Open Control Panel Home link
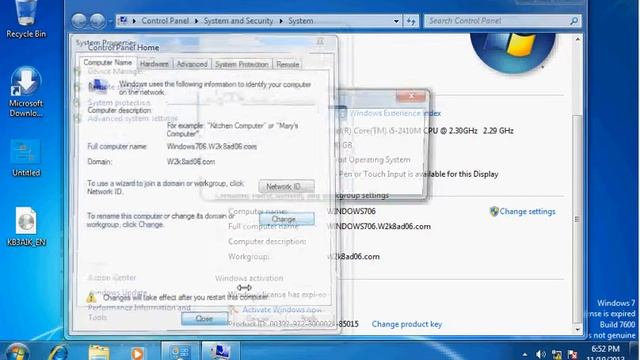This screenshot has width=640, height=360. tap(123, 48)
